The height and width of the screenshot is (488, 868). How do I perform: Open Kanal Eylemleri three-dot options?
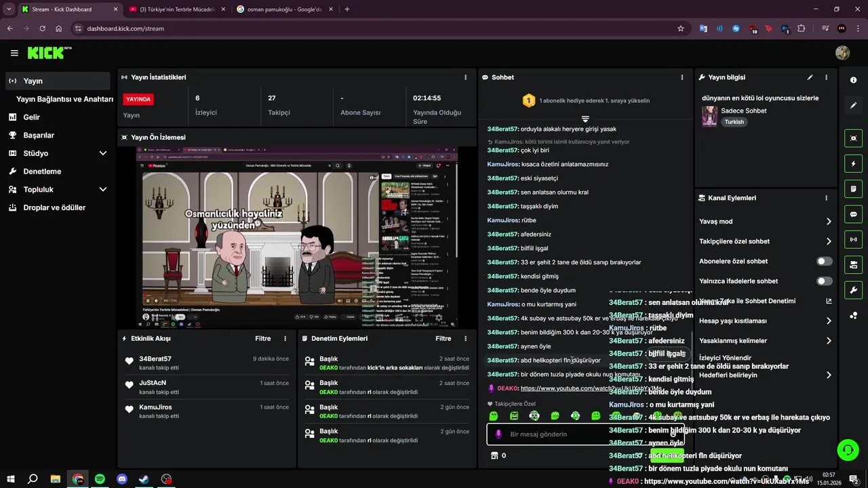(x=826, y=198)
